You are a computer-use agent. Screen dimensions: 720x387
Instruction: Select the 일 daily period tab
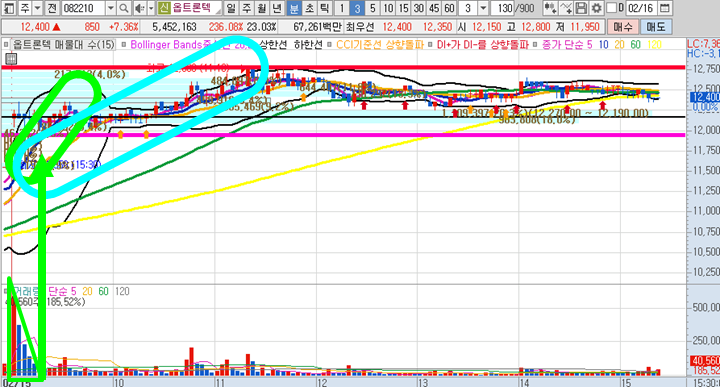pyautogui.click(x=231, y=8)
